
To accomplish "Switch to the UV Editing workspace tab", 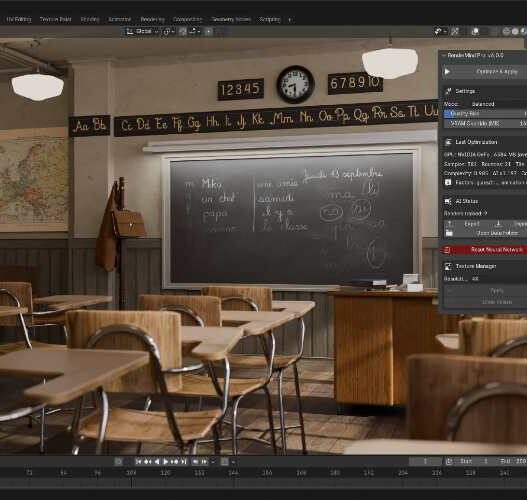I will pos(19,19).
